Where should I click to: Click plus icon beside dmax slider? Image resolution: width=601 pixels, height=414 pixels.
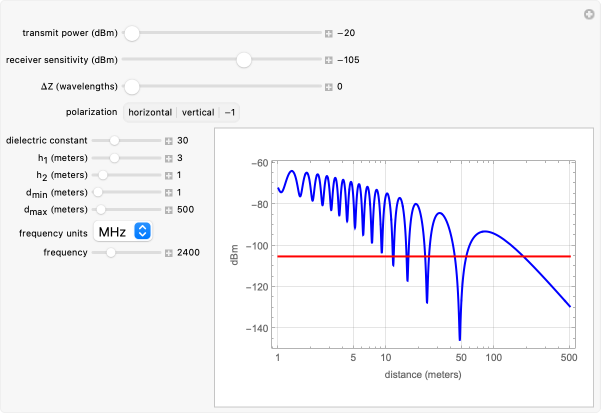(169, 209)
